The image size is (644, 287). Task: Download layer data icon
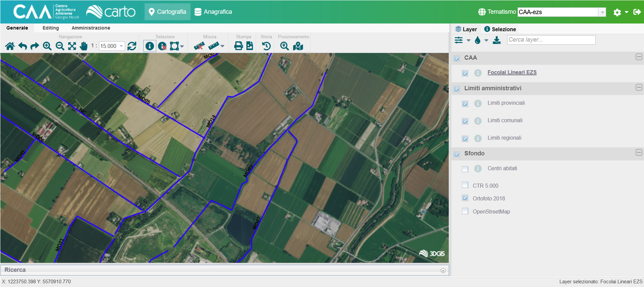coord(497,40)
